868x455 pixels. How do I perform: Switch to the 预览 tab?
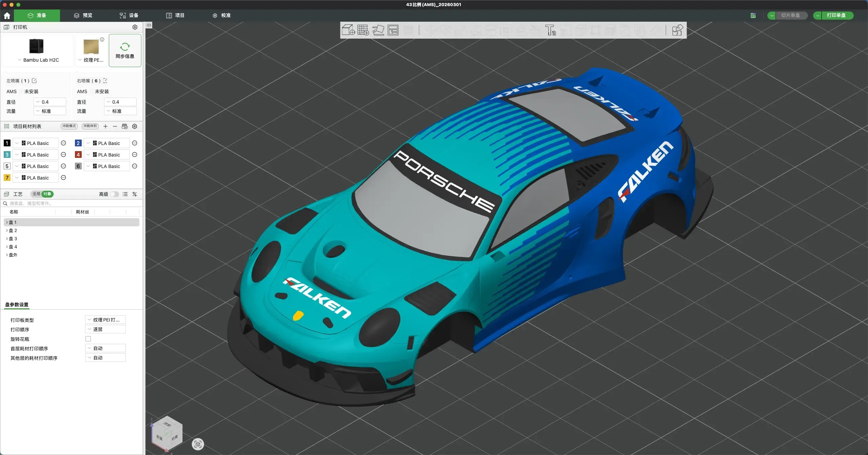(83, 16)
